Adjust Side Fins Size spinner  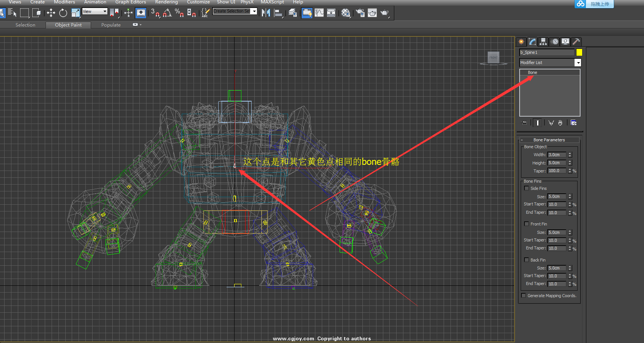pos(570,197)
